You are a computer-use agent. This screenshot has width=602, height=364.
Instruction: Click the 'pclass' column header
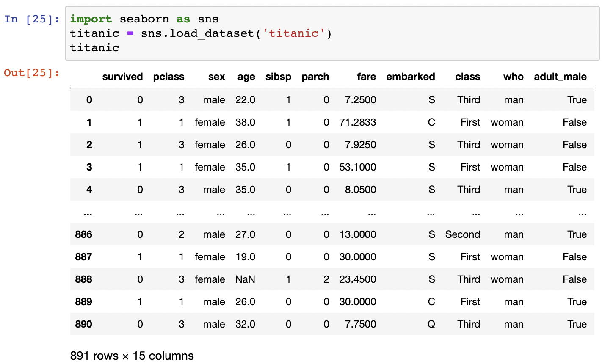(x=168, y=77)
